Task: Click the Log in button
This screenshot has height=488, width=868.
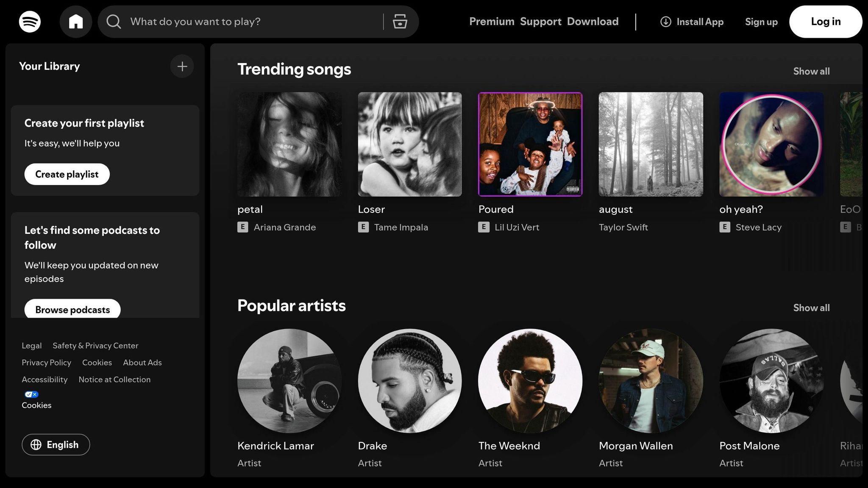Action: pyautogui.click(x=826, y=22)
